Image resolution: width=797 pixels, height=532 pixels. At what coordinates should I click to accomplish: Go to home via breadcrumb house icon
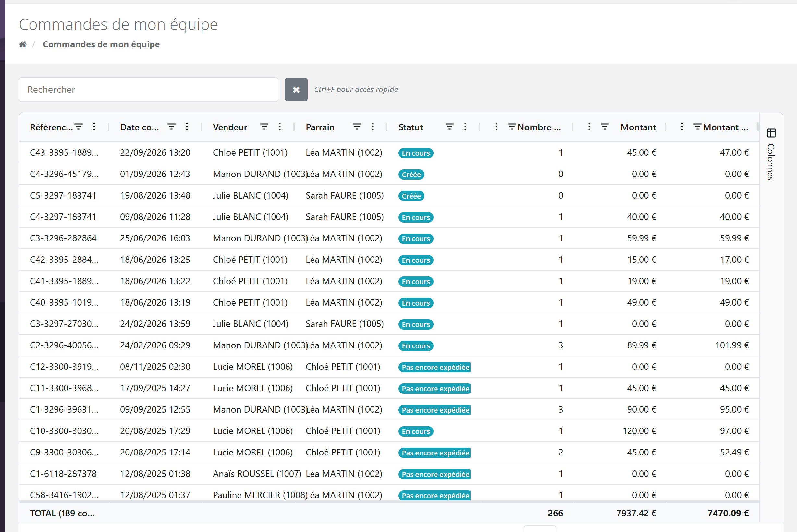tap(23, 44)
